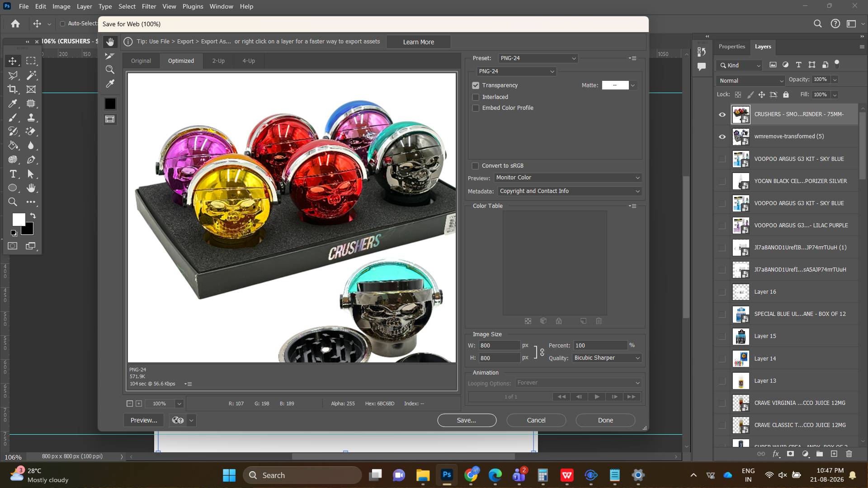
Task: Select the Slice Select tool in dialog
Action: point(110,56)
